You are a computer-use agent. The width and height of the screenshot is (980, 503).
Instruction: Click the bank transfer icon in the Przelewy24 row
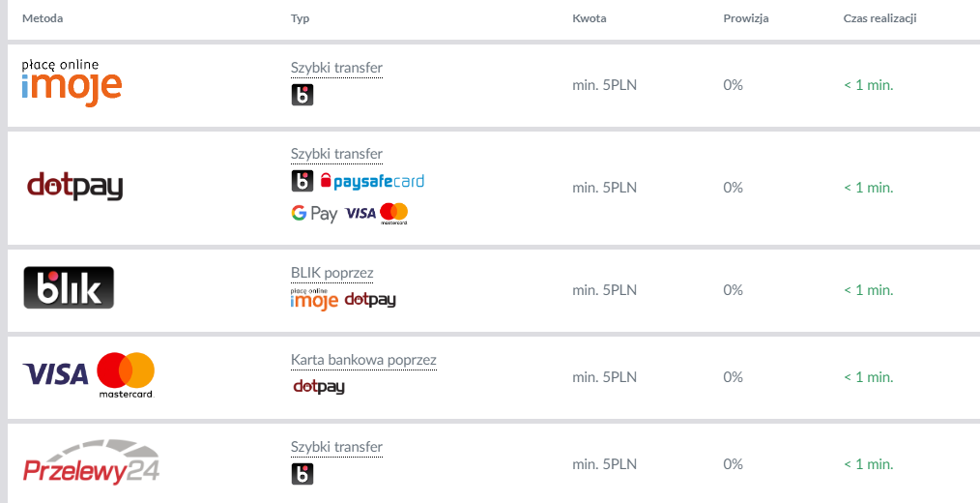tap(303, 474)
